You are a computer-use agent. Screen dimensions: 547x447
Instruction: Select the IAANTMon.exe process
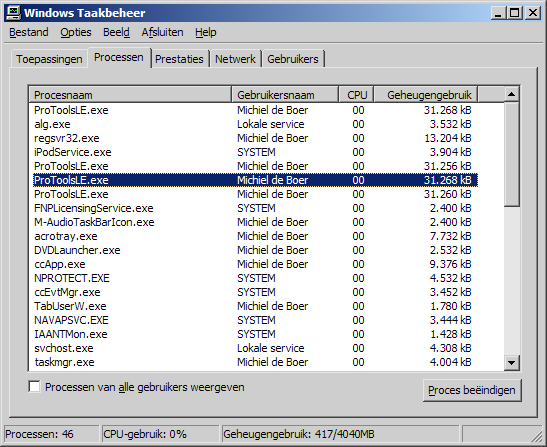[254, 334]
